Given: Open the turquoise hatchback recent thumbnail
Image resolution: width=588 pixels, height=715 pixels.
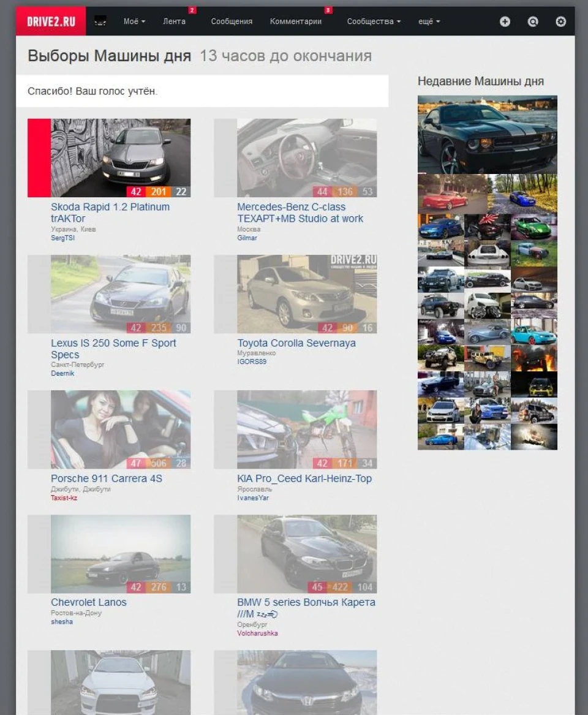Looking at the screenshot, I should (x=533, y=331).
